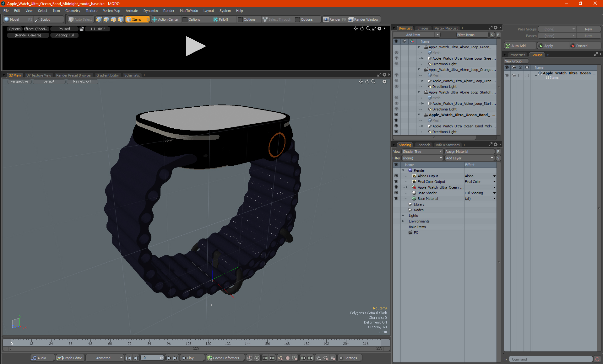Screen dimensions: 603x364
Task: Expand the Environments tree item
Action: [403, 221]
